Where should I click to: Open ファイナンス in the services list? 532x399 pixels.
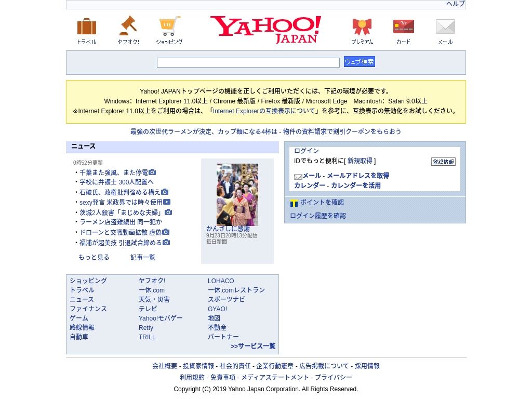[x=88, y=309]
